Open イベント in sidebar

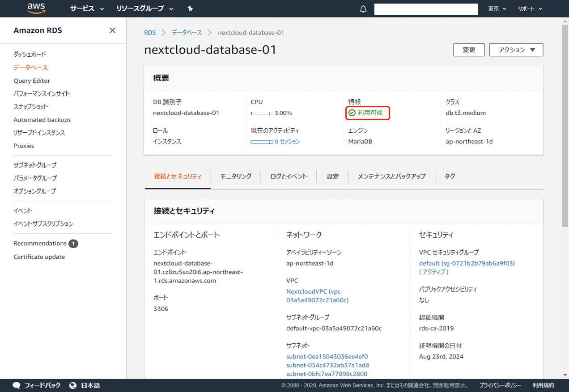pyautogui.click(x=23, y=211)
